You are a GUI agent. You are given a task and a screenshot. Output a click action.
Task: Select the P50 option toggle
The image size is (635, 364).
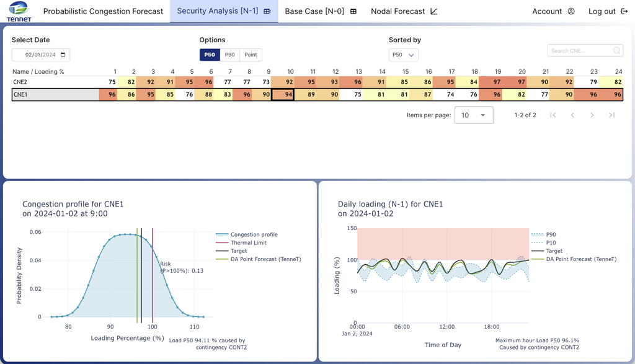pos(210,55)
